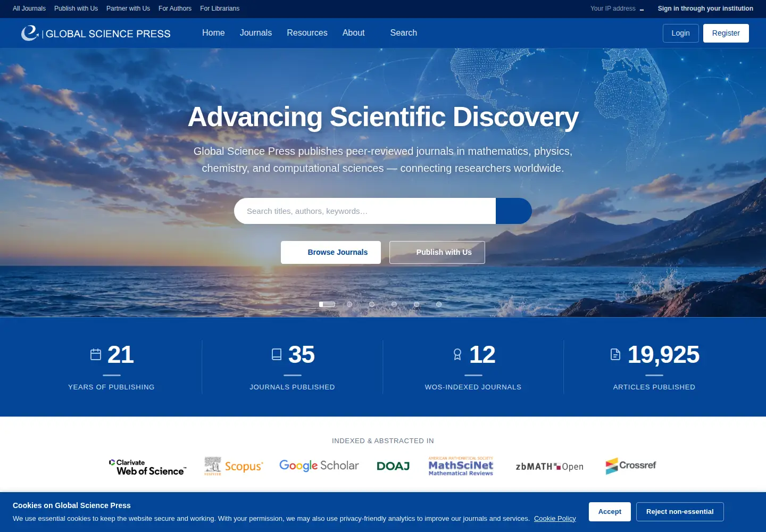Open the MathSciNet logo
Screen dimensions: 766x532
(x=461, y=466)
